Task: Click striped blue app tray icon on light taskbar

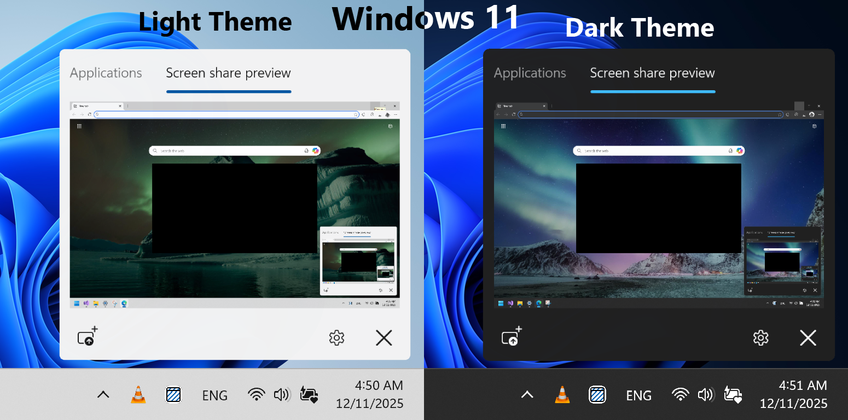Action: (x=174, y=395)
